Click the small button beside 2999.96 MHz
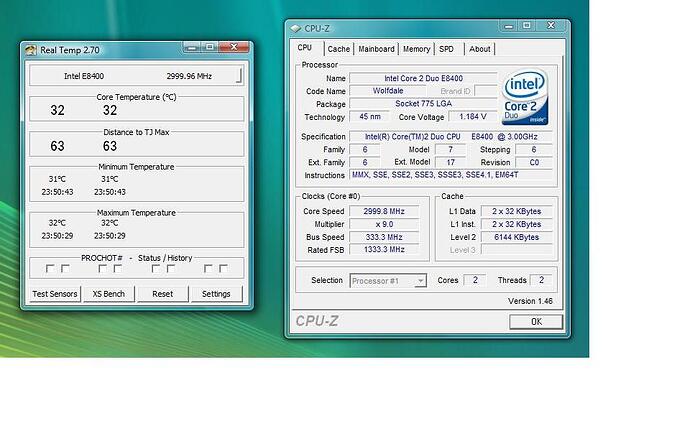Image resolution: width=690 pixels, height=431 pixels. click(239, 75)
